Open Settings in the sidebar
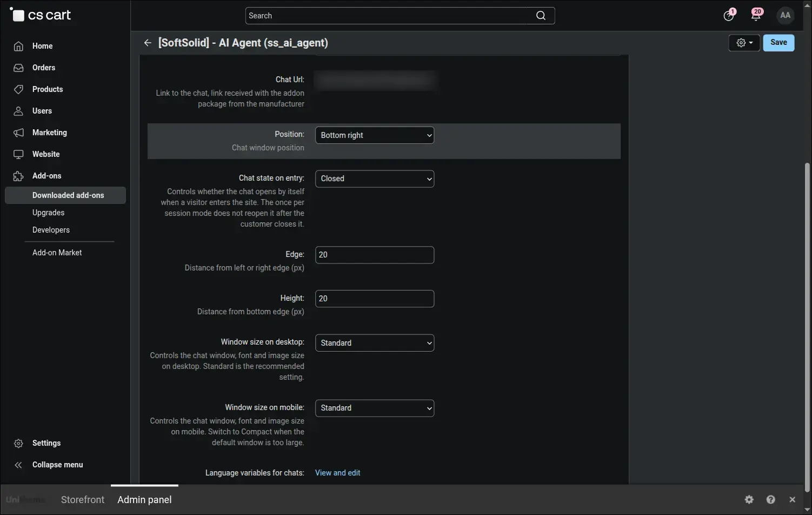 point(46,443)
